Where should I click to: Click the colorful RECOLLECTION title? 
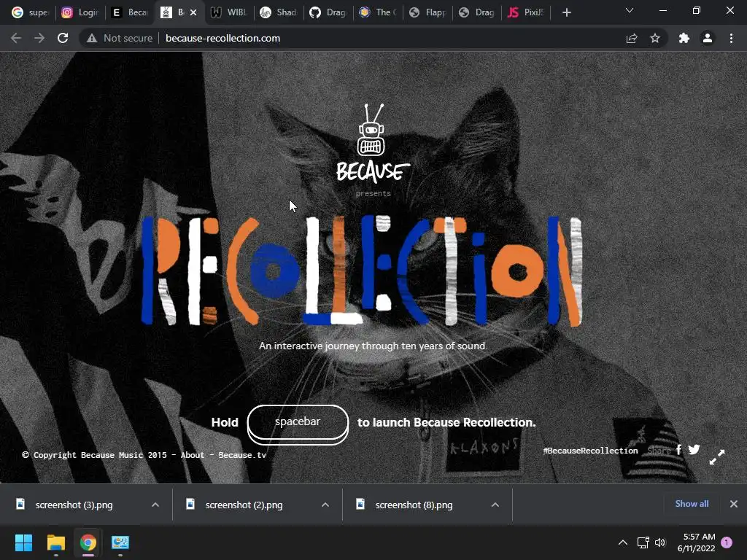[x=362, y=271]
